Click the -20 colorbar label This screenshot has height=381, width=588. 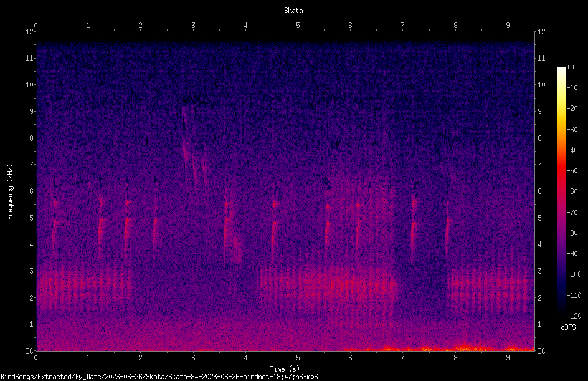[572, 109]
